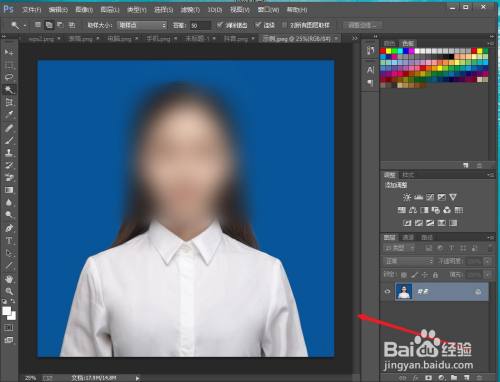The image size is (500, 382).
Task: Open the layer filter type dropdown
Action: [x=399, y=248]
